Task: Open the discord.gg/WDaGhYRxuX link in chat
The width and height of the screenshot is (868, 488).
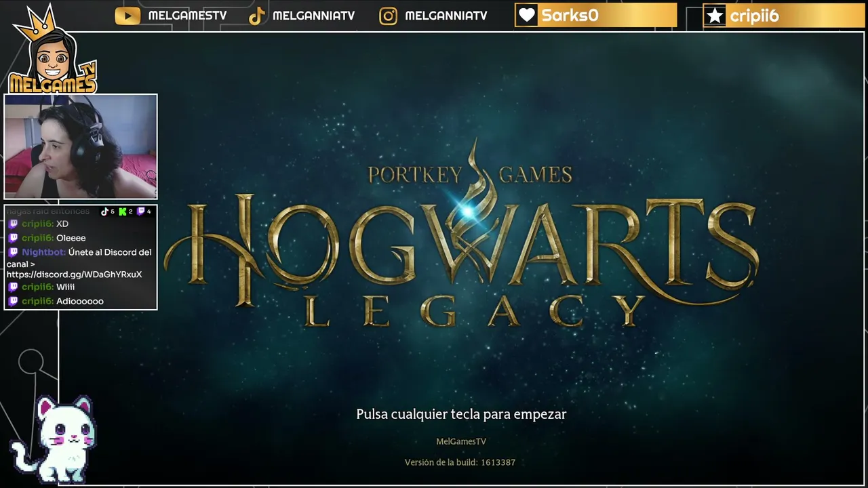Action: 74,274
